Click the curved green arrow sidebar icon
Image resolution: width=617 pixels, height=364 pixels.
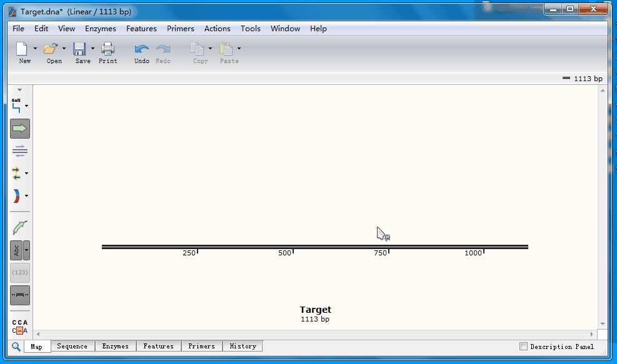coord(20,227)
